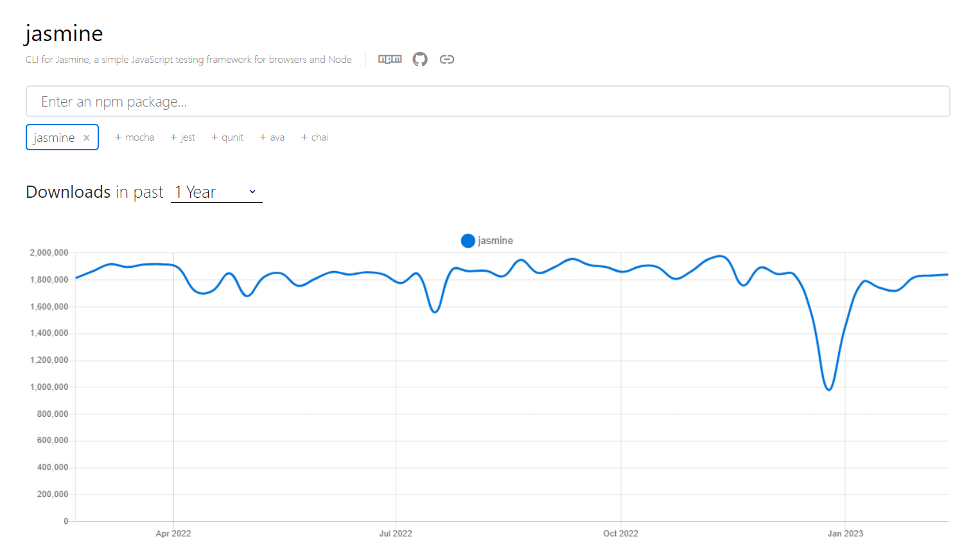The width and height of the screenshot is (980, 560).
Task: Toggle the jasmine legend marker
Action: 468,241
